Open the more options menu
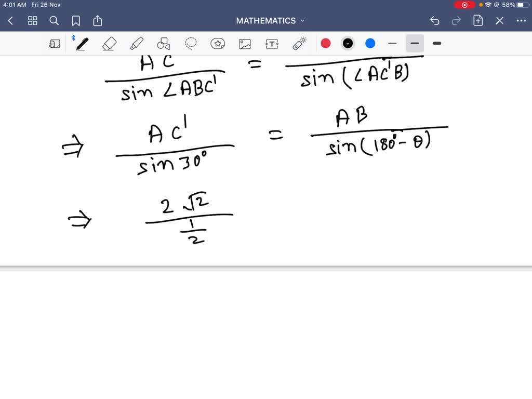The height and width of the screenshot is (399, 532). [x=521, y=21]
